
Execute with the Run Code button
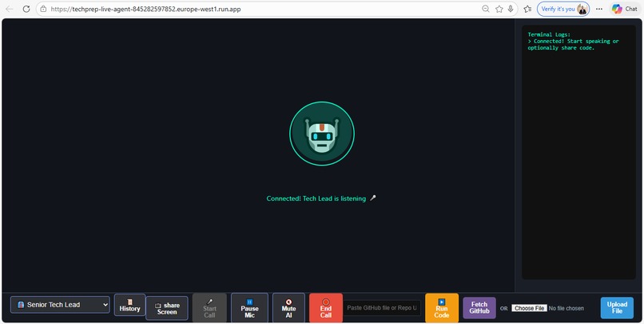pyautogui.click(x=442, y=308)
